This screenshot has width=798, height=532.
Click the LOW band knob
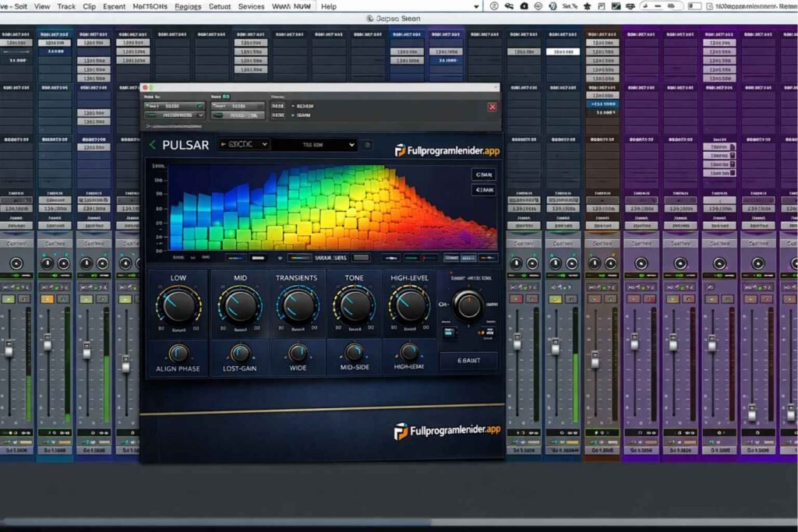[x=178, y=305]
